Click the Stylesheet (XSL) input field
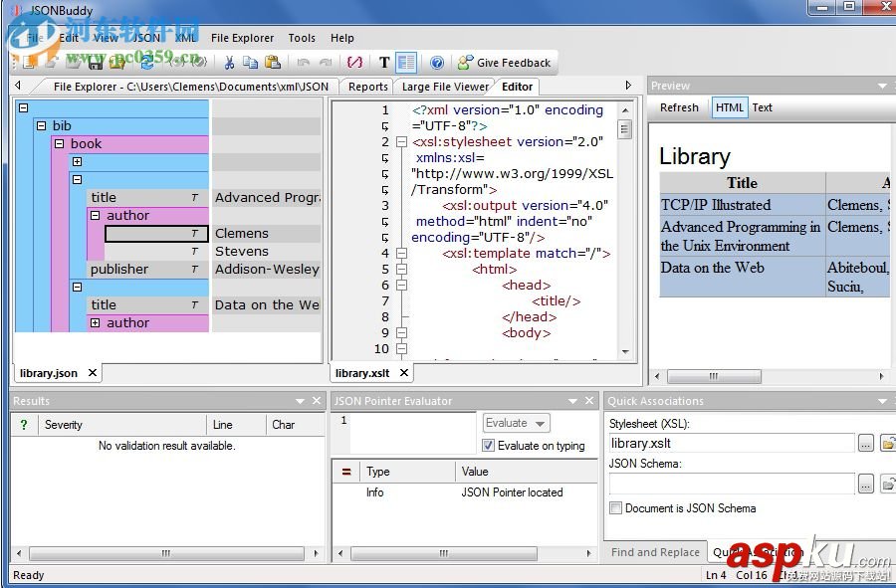This screenshot has width=896, height=588. click(732, 443)
